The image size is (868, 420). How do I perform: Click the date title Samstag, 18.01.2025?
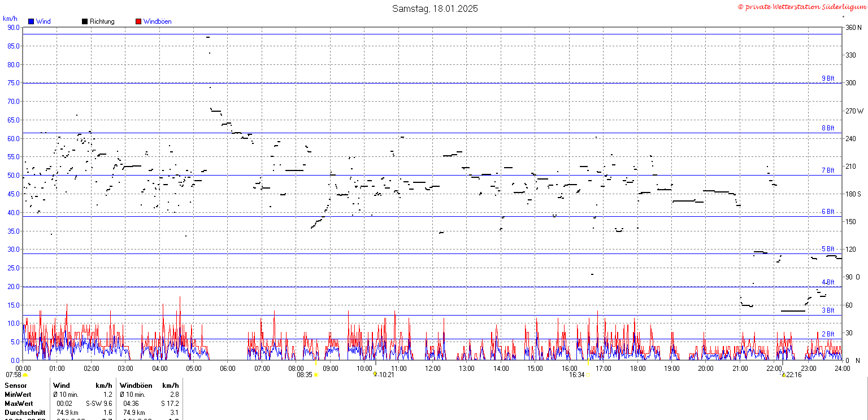pos(435,8)
